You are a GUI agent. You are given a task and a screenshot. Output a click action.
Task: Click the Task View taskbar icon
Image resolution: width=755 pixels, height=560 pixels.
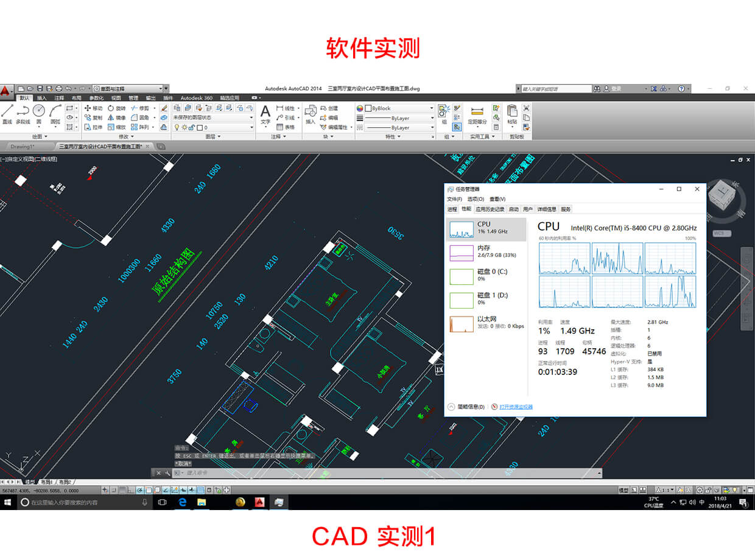(x=162, y=502)
